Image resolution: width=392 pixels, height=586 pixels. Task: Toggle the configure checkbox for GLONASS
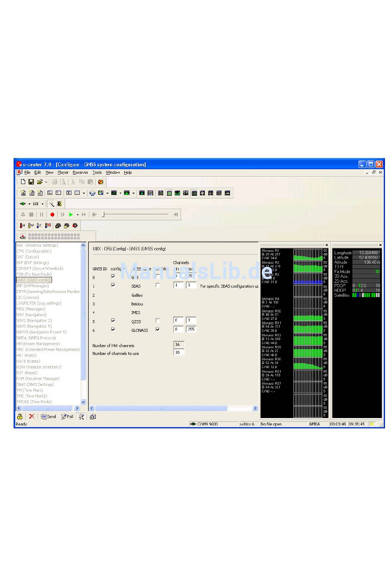(x=113, y=329)
